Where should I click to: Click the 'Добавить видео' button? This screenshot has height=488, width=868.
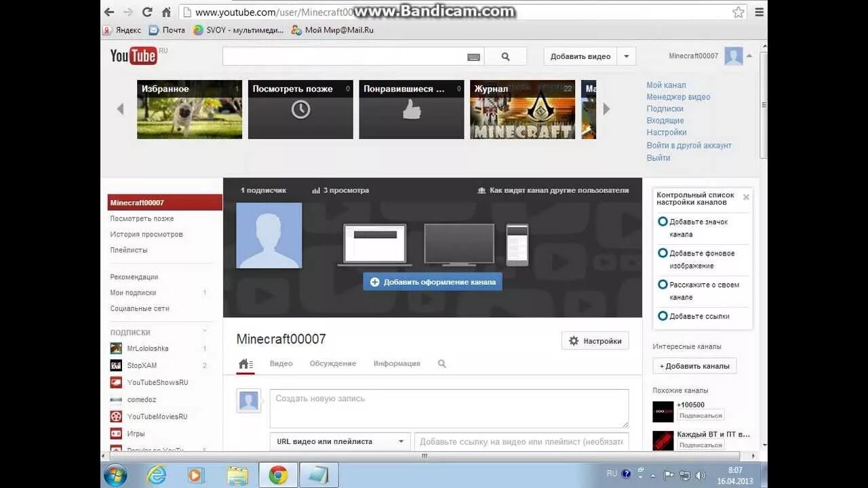(580, 57)
